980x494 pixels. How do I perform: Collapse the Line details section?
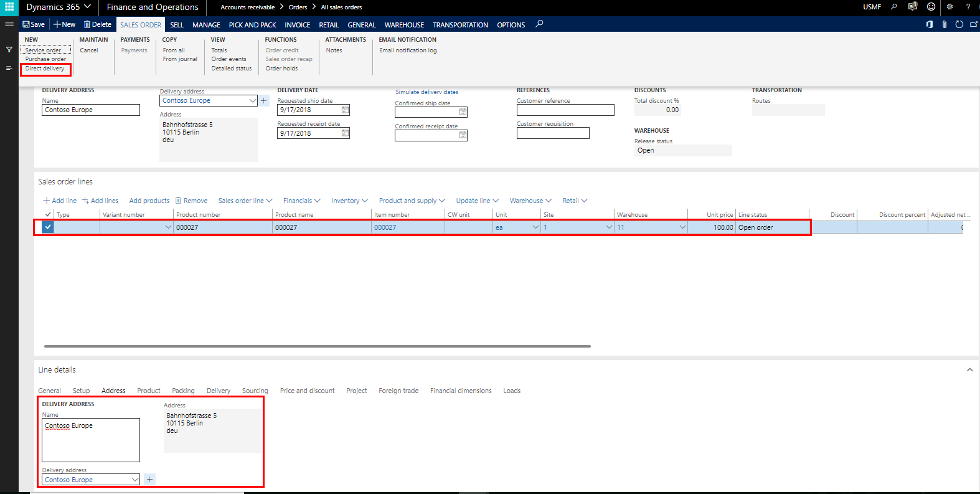coord(969,370)
